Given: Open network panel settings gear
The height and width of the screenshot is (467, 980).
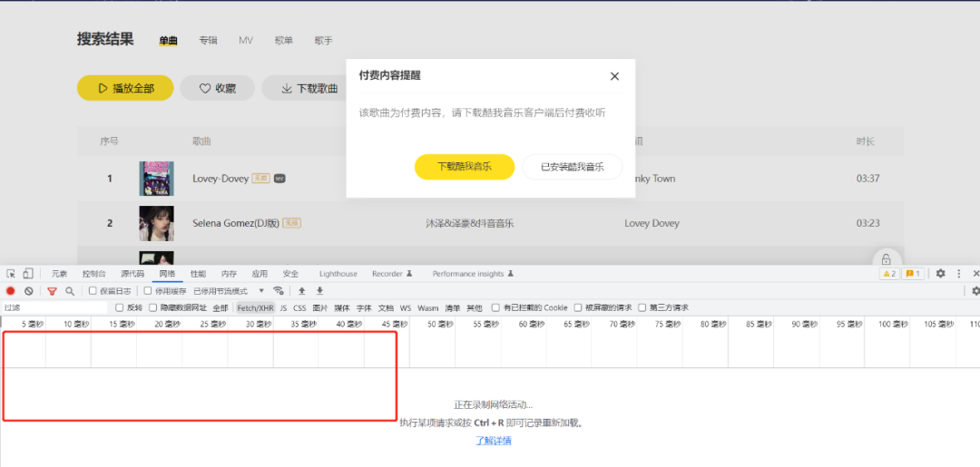Looking at the screenshot, I should click(975, 291).
